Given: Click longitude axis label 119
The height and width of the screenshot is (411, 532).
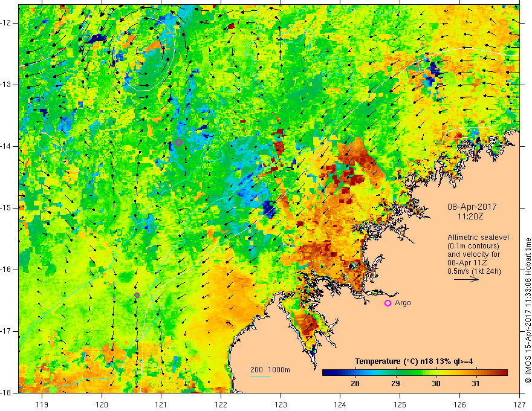Looking at the screenshot, I should click(42, 404).
